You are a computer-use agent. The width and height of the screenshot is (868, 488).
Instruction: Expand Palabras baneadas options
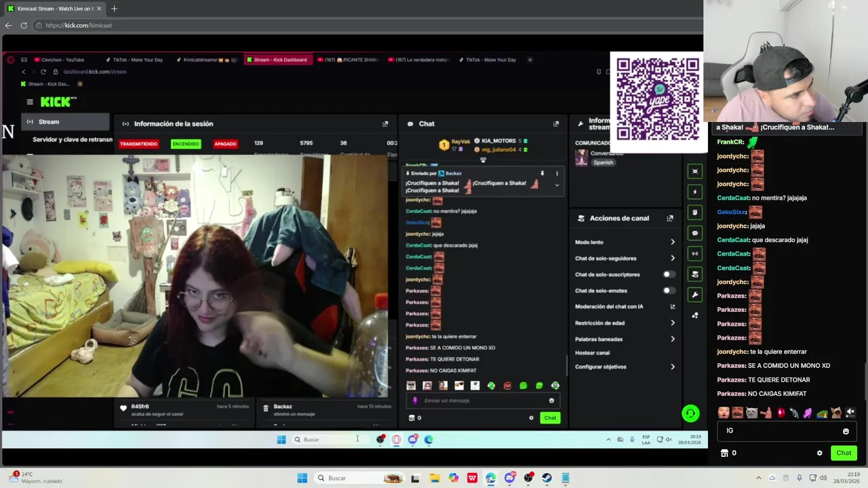(673, 339)
